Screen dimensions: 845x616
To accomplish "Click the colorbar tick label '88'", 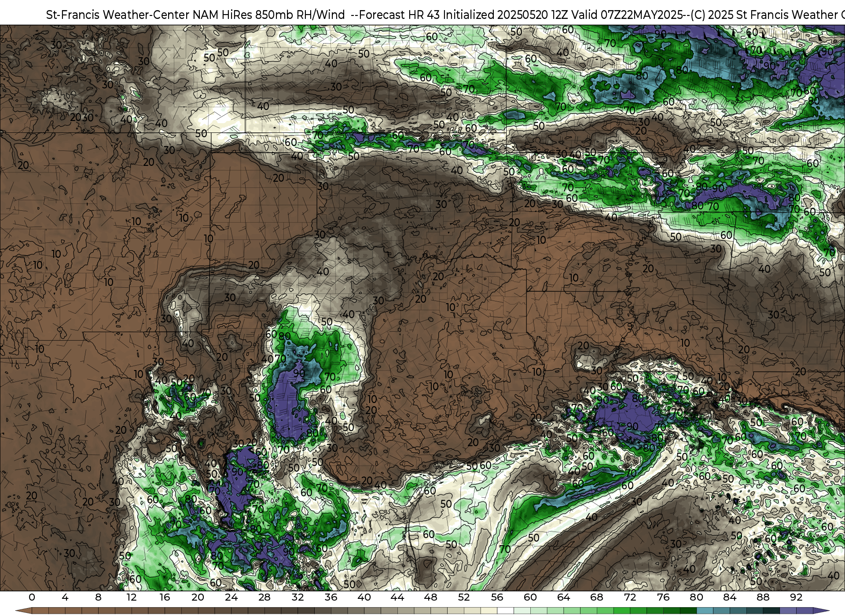I will (763, 597).
